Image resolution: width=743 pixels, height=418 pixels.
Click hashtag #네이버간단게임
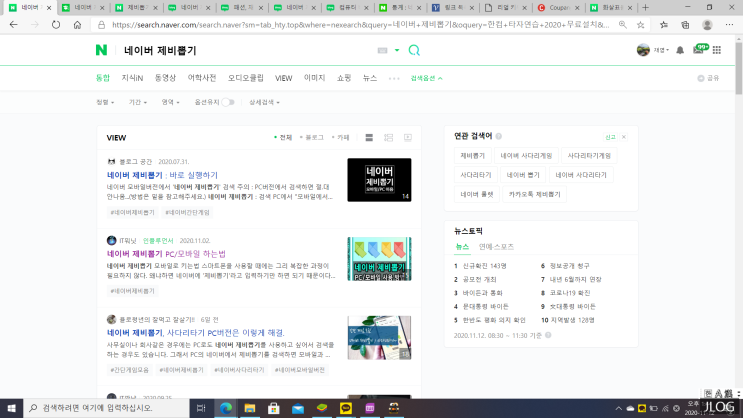(x=187, y=212)
